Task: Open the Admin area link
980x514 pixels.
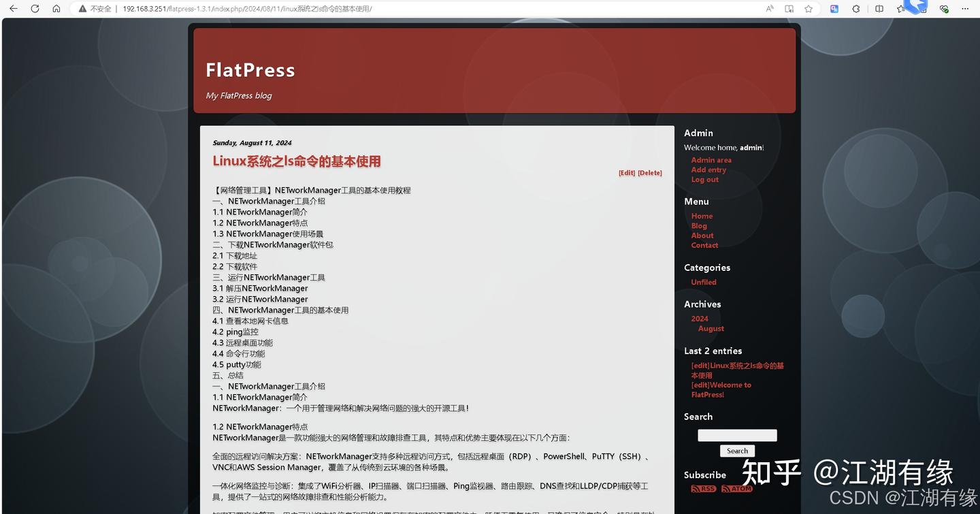Action: point(710,159)
